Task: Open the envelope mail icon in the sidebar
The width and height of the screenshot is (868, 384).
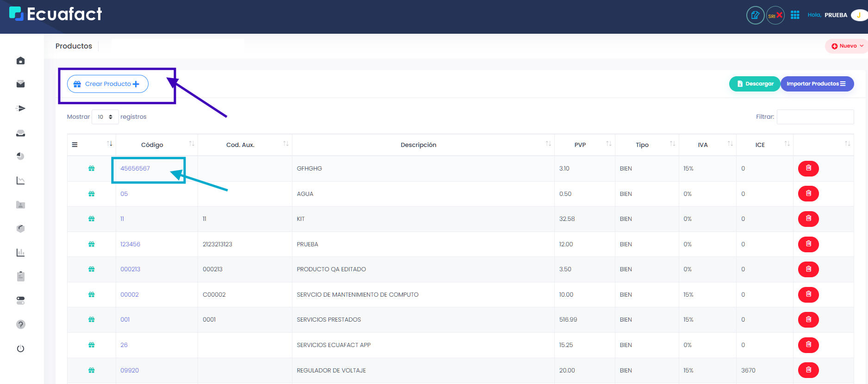Action: coord(20,84)
